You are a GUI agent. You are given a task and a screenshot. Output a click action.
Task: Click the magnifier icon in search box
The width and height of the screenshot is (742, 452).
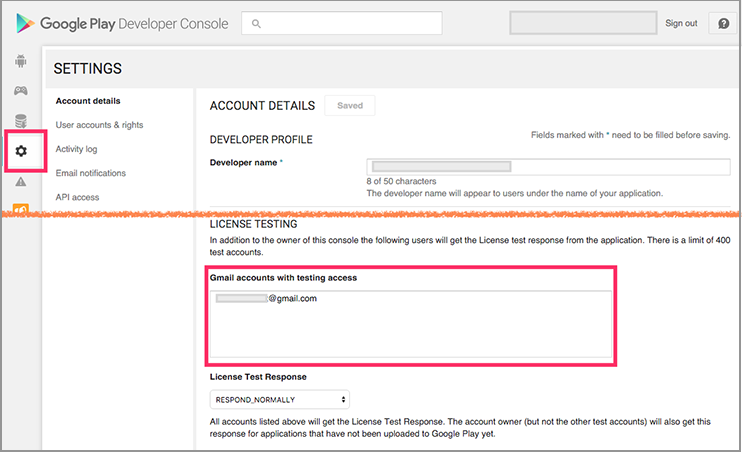point(258,23)
